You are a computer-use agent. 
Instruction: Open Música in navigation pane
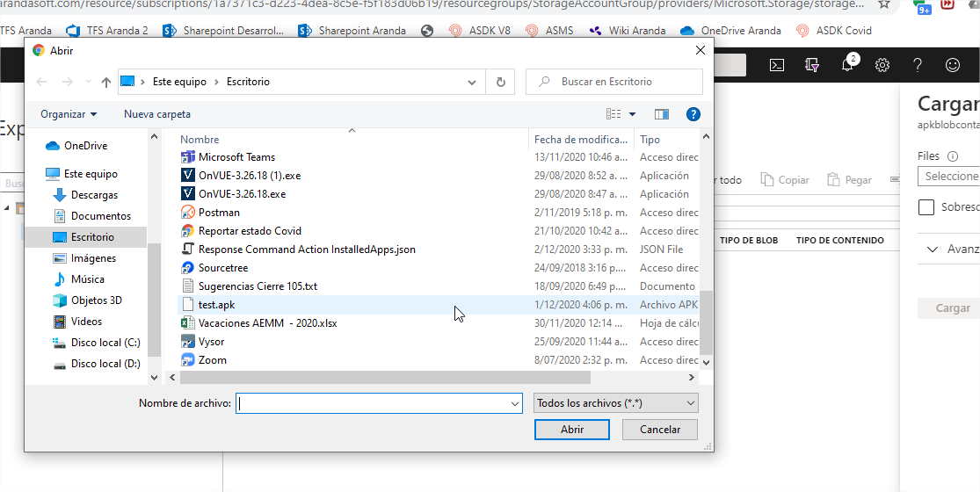pos(78,279)
